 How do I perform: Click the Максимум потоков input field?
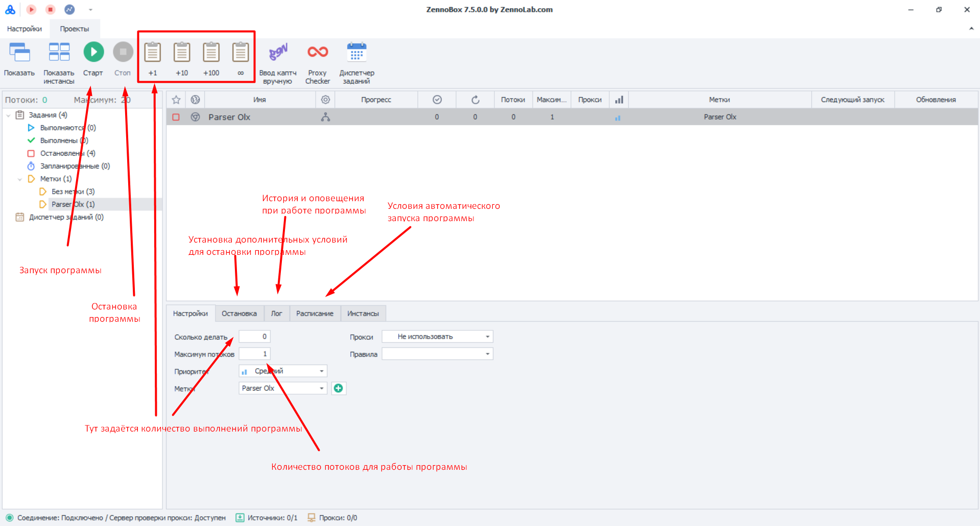click(254, 354)
